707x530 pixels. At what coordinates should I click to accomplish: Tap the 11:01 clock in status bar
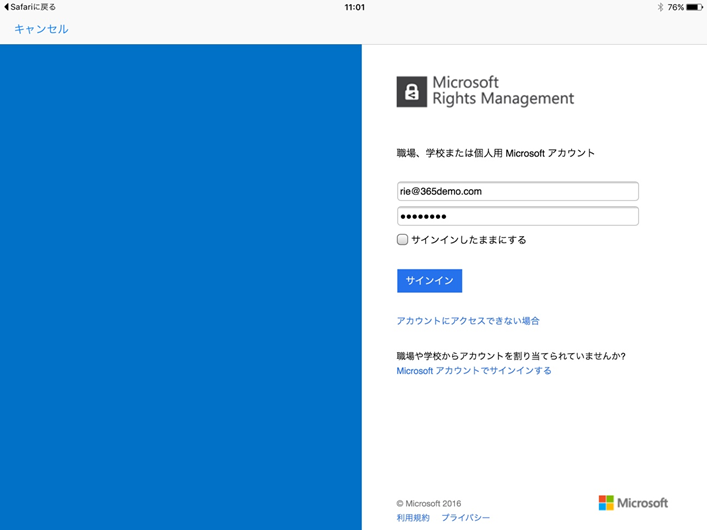coord(354,7)
